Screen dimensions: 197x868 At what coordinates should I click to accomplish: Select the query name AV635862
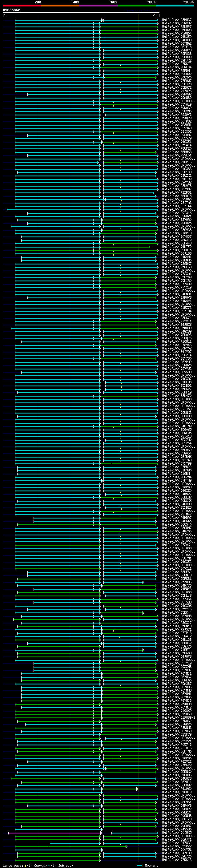[11, 10]
